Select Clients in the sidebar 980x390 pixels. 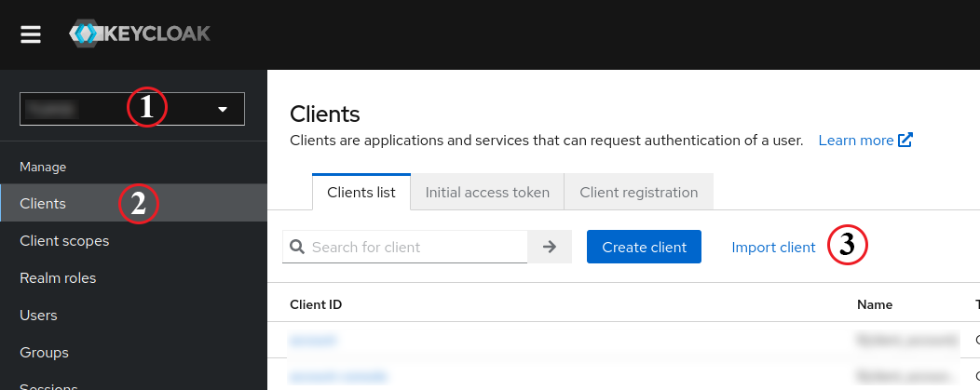(43, 203)
